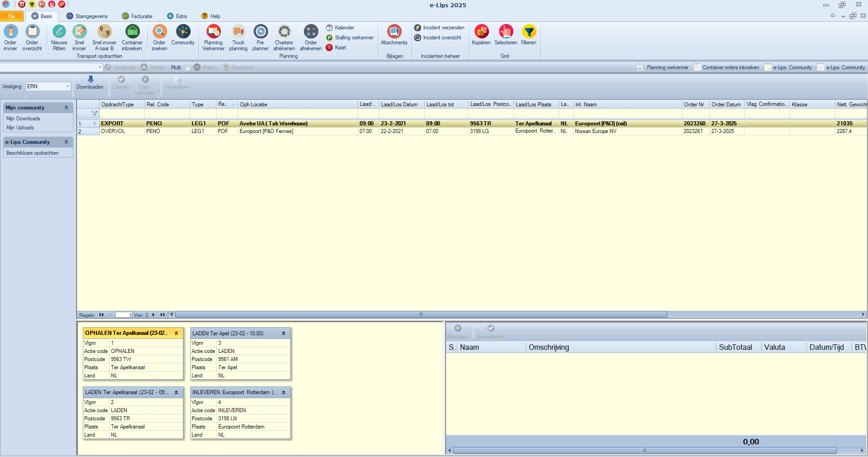This screenshot has height=457, width=868.
Task: Click Incident verzenden
Action: [439, 28]
